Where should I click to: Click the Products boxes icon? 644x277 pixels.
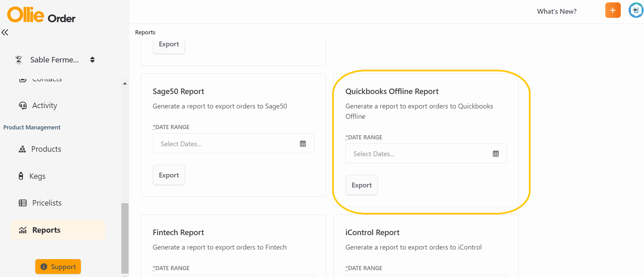pos(22,149)
